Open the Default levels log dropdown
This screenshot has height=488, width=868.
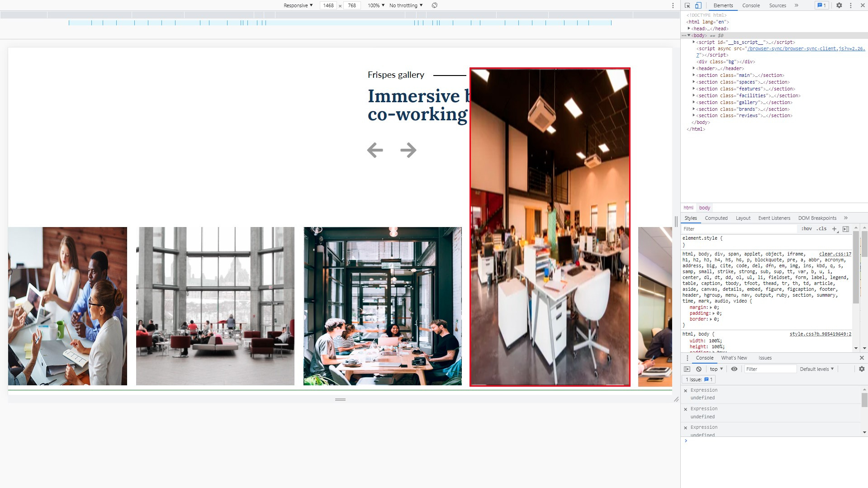816,369
